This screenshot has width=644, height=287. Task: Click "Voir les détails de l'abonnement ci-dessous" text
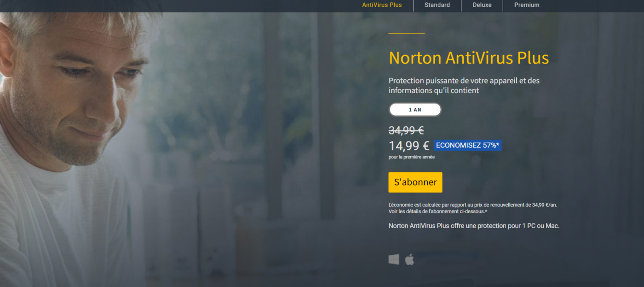[x=437, y=211]
